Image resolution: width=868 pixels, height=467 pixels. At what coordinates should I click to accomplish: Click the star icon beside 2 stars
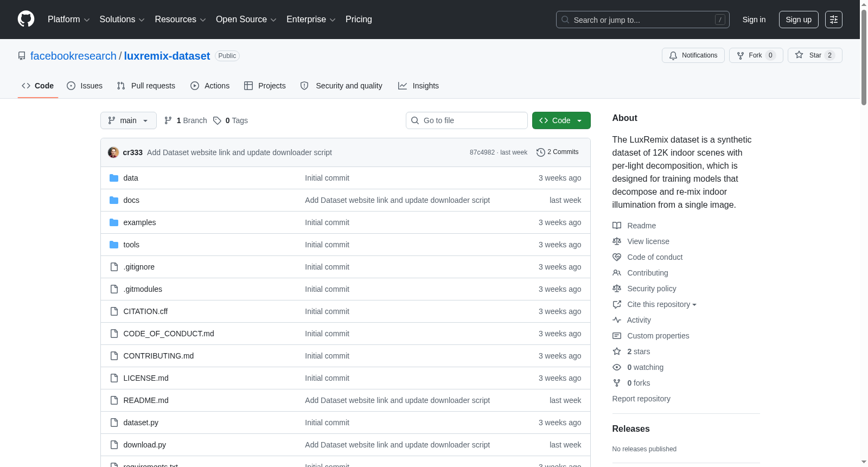pos(617,351)
